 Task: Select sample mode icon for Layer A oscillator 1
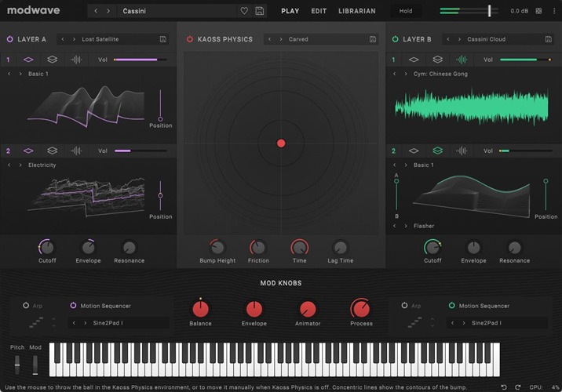(x=76, y=60)
